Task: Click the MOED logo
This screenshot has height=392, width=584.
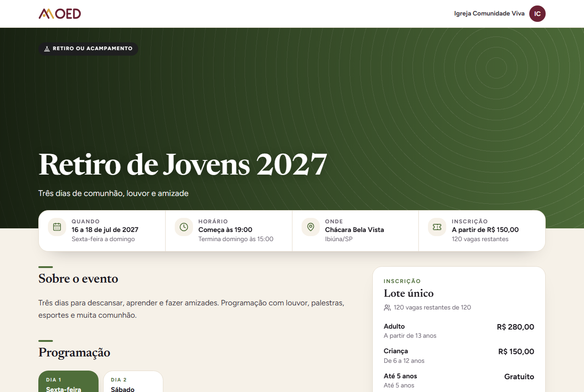Action: click(60, 14)
